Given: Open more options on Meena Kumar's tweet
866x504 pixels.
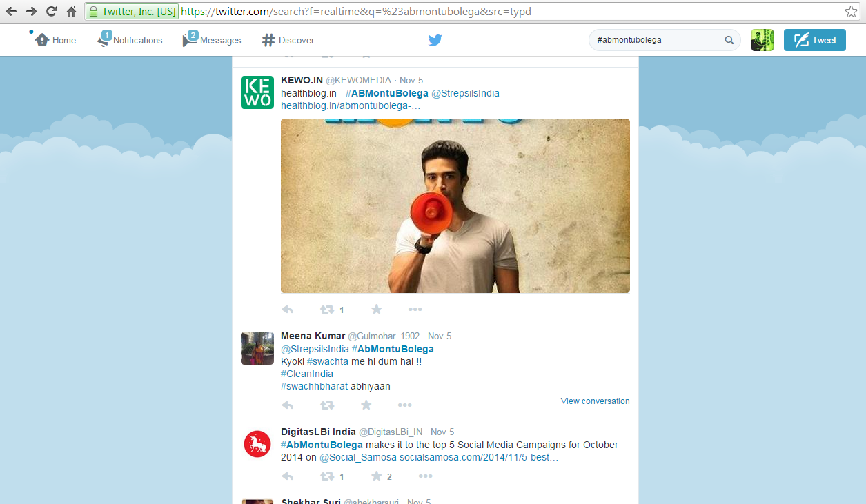Looking at the screenshot, I should point(404,405).
